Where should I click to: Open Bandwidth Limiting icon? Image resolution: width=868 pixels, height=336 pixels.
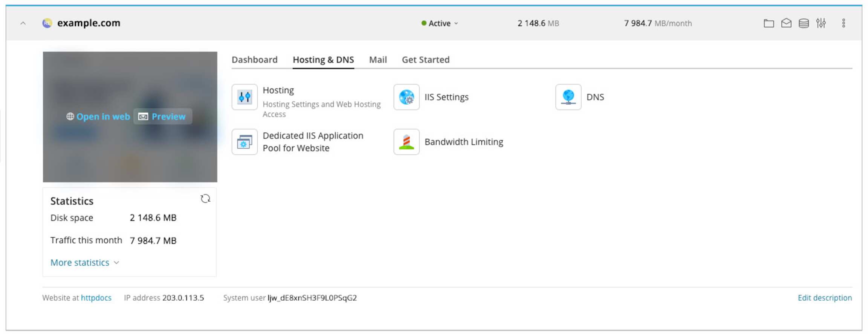tap(406, 142)
